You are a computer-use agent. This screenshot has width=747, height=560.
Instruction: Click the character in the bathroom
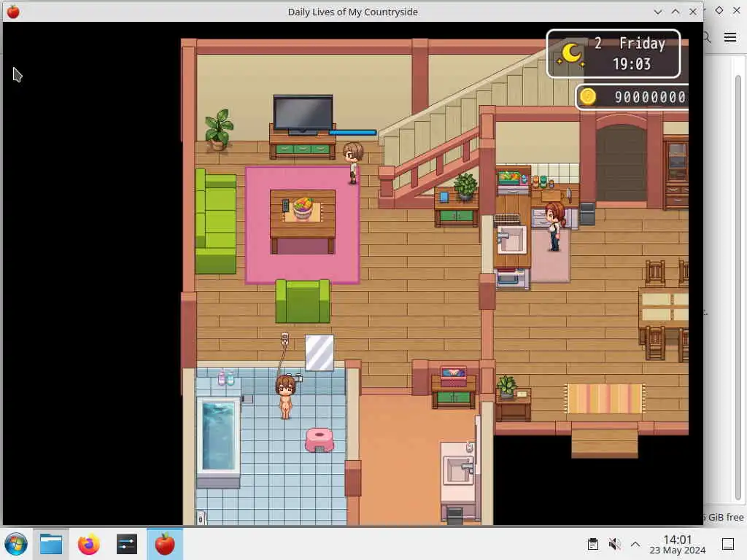[x=285, y=397]
